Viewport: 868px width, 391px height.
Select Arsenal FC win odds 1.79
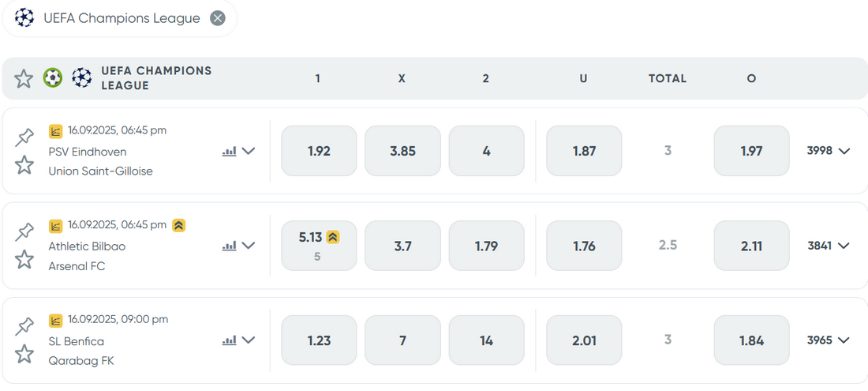point(486,246)
